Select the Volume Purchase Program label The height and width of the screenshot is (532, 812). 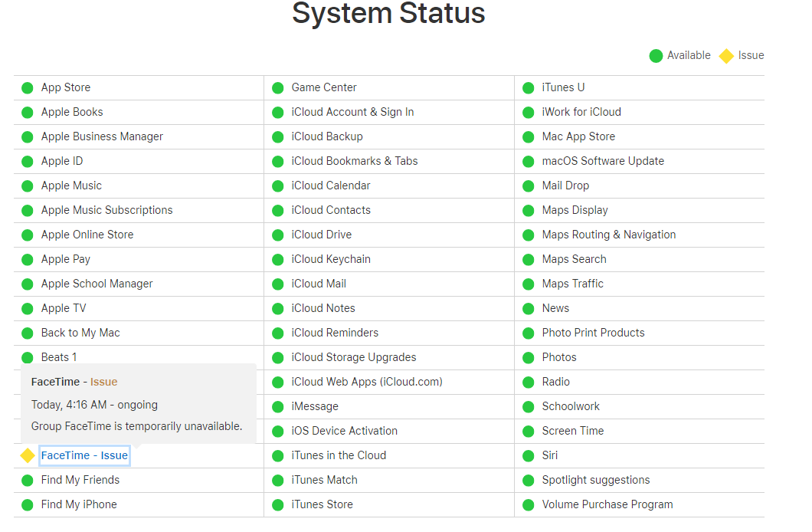click(607, 504)
